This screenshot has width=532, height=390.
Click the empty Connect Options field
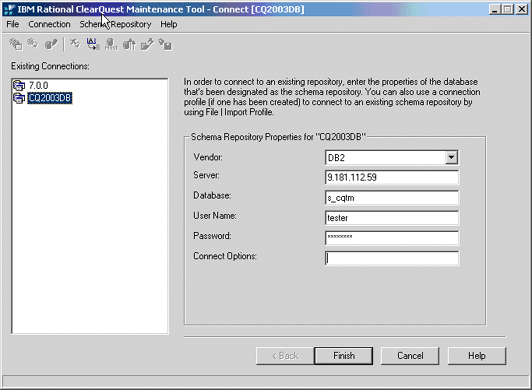click(392, 258)
